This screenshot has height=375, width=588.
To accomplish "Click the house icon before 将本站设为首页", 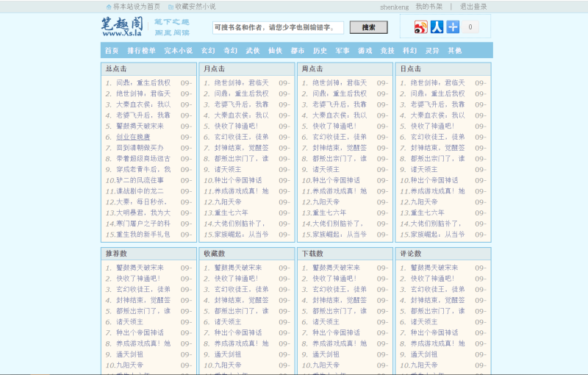I will coord(109,7).
